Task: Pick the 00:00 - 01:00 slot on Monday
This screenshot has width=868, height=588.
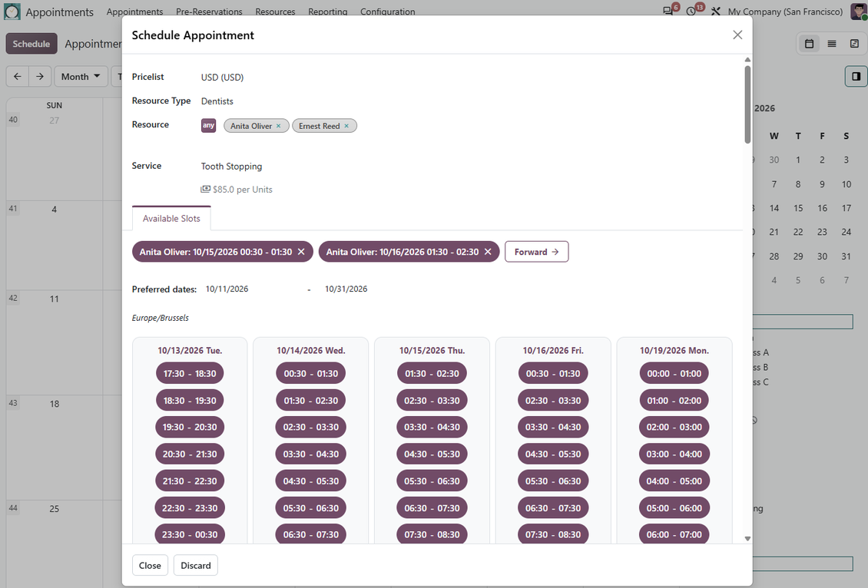Action: 674,373
